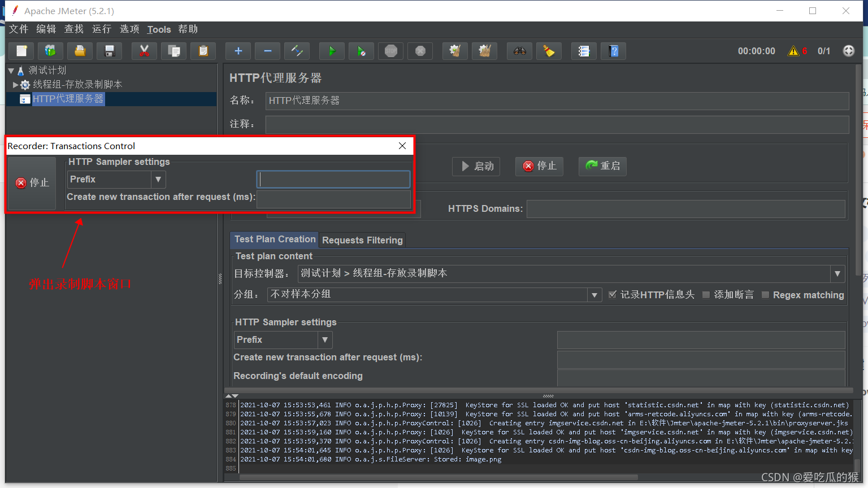Click the 名称 input field
The image size is (868, 488).
click(557, 101)
